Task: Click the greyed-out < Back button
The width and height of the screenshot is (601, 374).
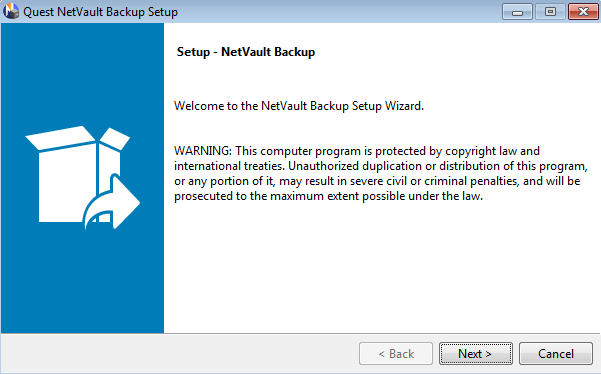Action: click(396, 353)
